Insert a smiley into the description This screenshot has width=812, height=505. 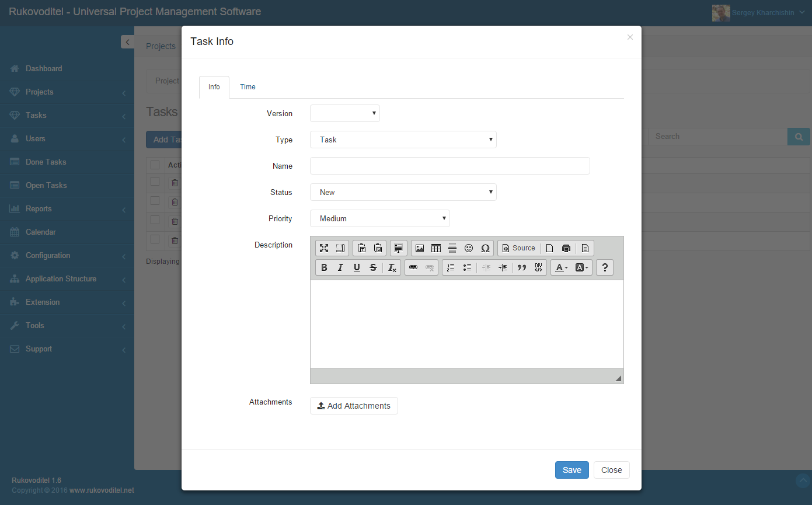pyautogui.click(x=469, y=248)
